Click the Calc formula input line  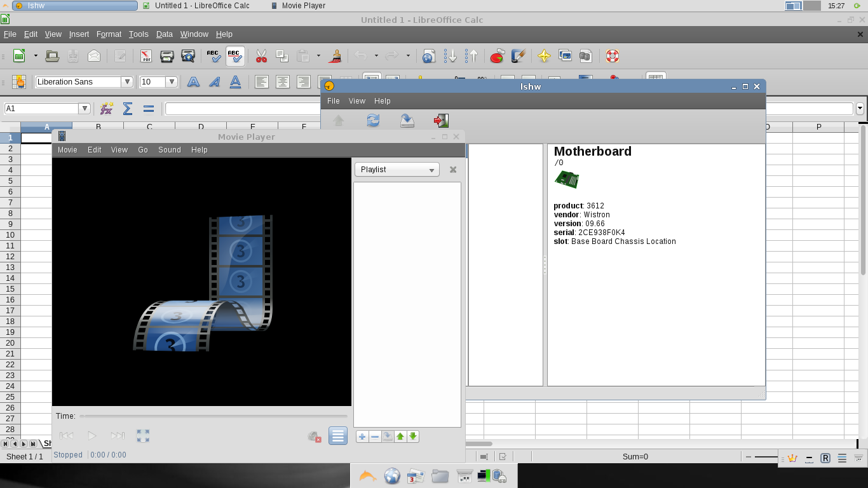pyautogui.click(x=509, y=109)
